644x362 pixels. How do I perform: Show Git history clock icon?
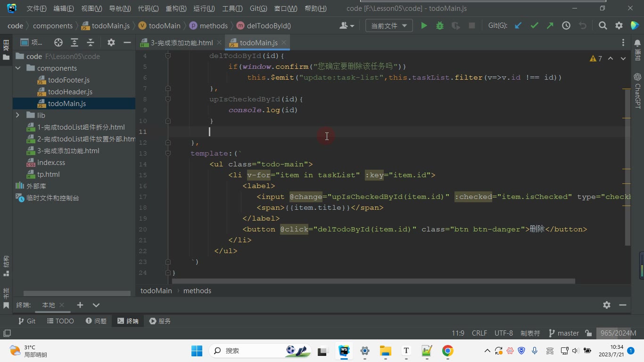pos(566,26)
